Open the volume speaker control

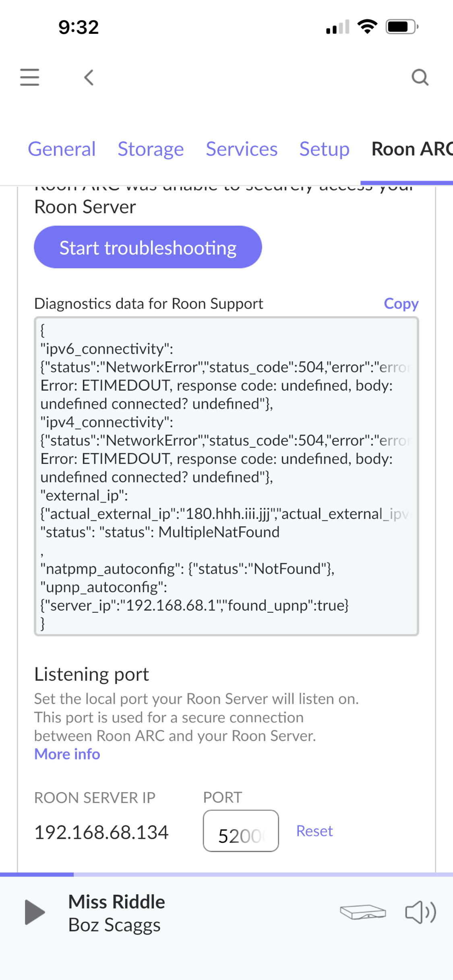coord(420,912)
